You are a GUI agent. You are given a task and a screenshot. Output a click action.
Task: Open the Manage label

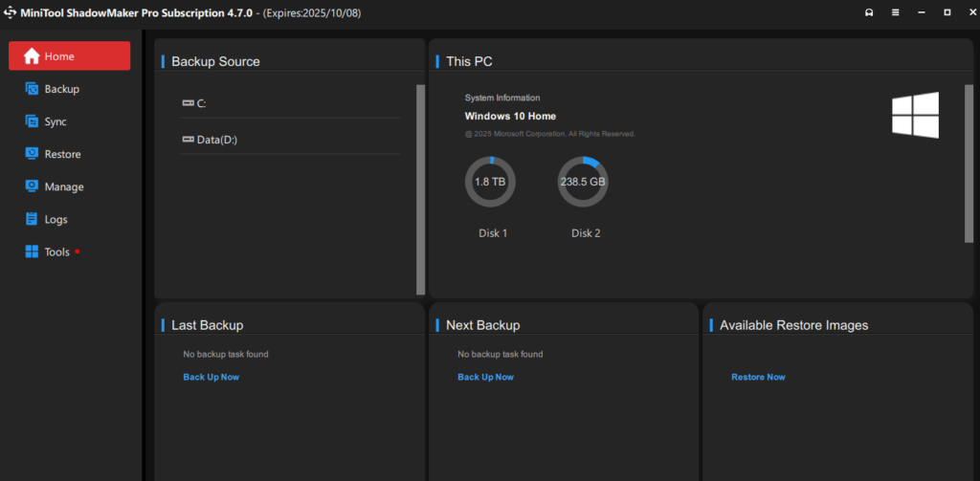click(64, 186)
